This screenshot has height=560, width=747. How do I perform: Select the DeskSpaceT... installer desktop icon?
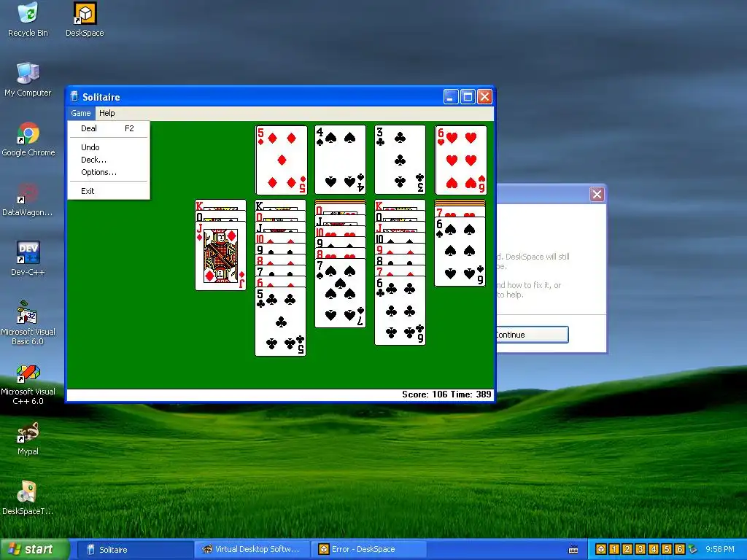pyautogui.click(x=27, y=497)
